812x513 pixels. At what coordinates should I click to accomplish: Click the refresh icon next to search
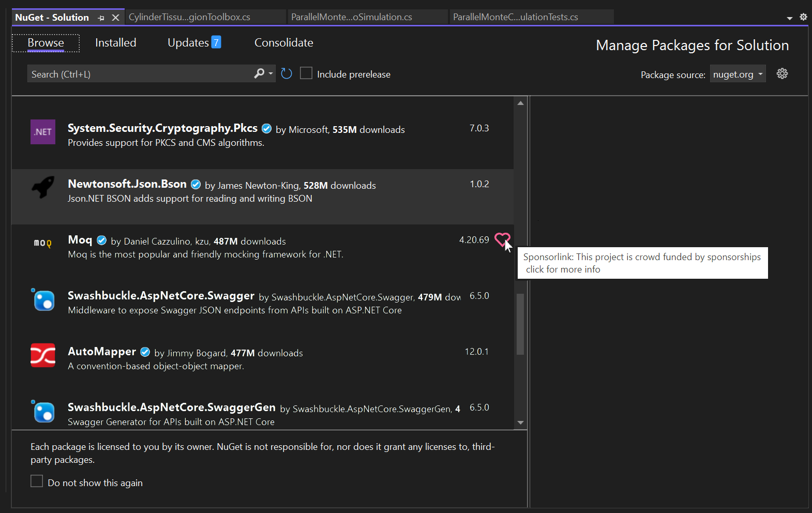[287, 74]
